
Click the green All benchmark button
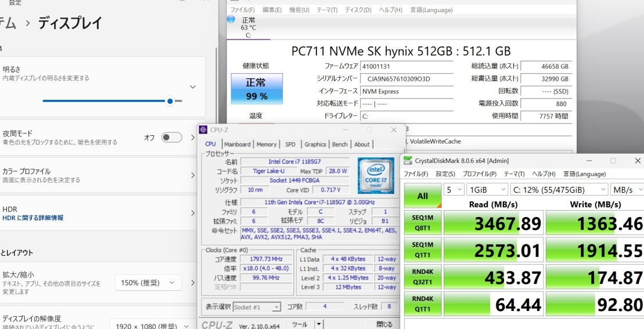click(x=423, y=196)
